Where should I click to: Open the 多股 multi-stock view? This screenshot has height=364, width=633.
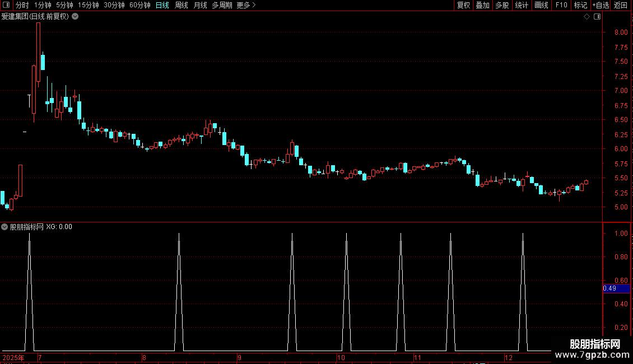click(502, 5)
